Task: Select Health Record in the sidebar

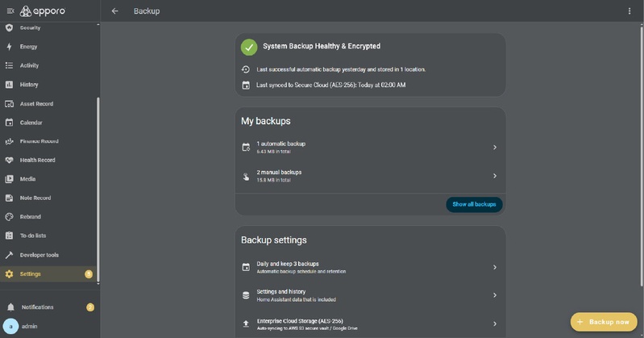Action: click(x=49, y=160)
